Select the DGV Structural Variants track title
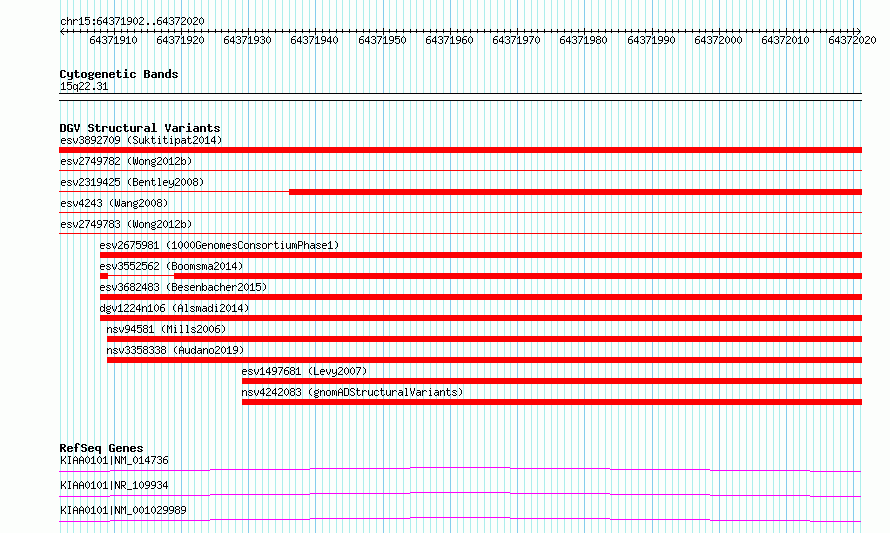The width and height of the screenshot is (890, 533). point(140,128)
